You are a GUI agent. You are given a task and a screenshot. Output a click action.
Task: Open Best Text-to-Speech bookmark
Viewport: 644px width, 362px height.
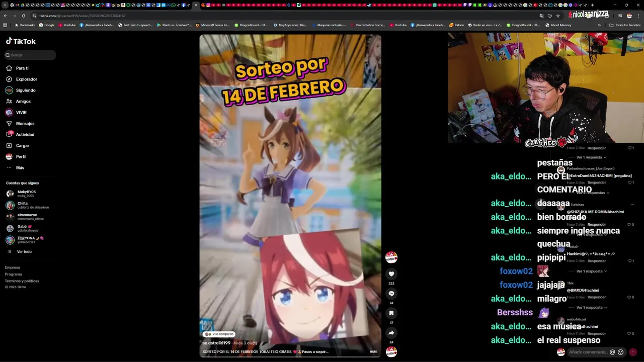pos(135,25)
